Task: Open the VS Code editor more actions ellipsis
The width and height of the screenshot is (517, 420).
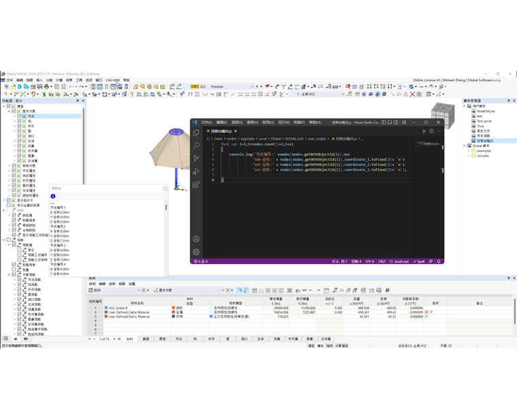Action: click(438, 131)
